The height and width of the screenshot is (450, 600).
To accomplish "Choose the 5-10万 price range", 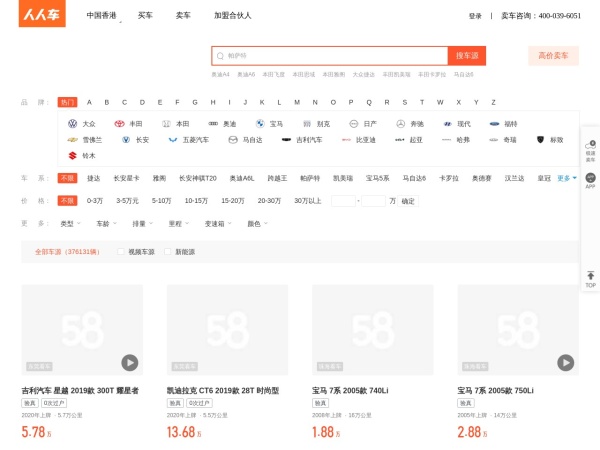I will pos(161,201).
